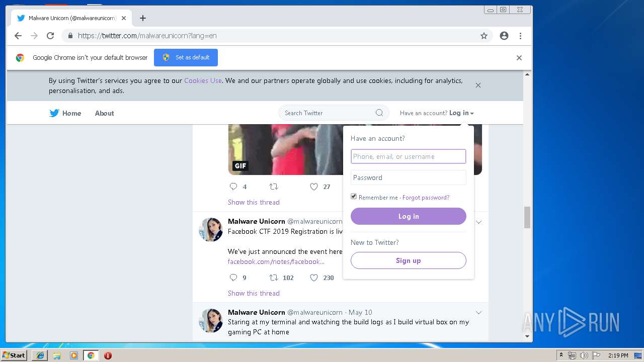This screenshot has height=362, width=644.
Task: Click Set as default button
Action: 186,57
